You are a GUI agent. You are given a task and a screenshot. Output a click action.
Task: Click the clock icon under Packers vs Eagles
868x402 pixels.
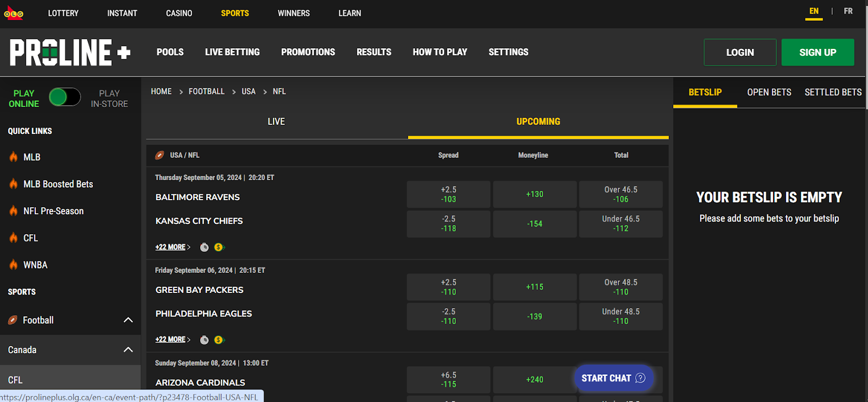coord(204,340)
